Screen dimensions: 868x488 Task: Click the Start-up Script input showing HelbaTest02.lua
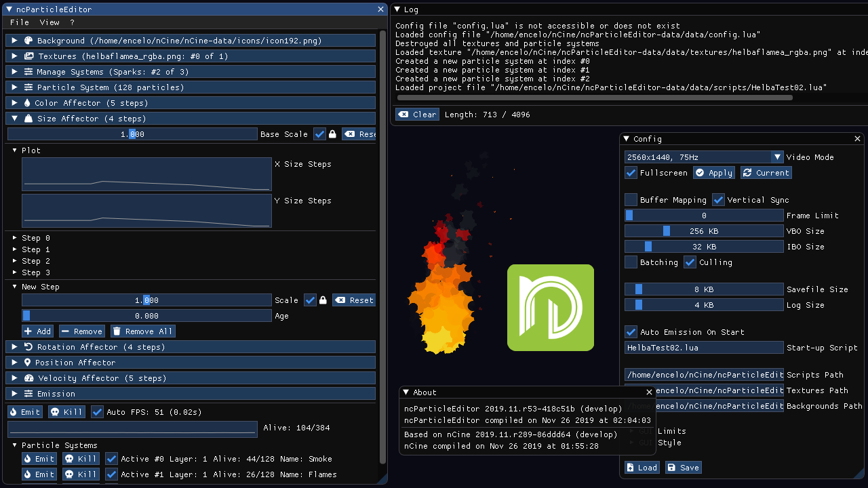click(x=703, y=347)
